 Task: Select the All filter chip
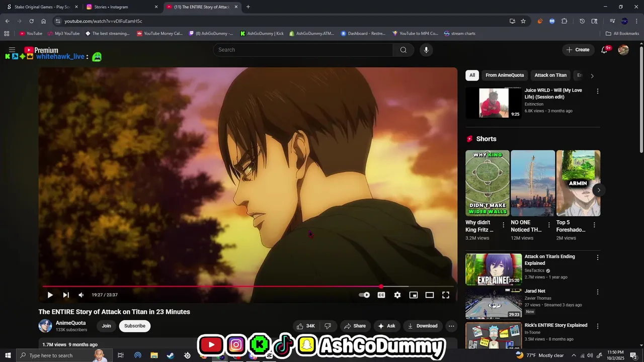tap(472, 75)
